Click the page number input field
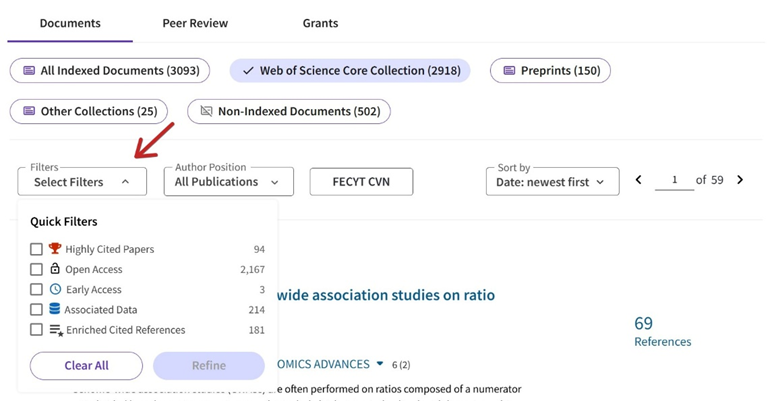 tap(674, 180)
